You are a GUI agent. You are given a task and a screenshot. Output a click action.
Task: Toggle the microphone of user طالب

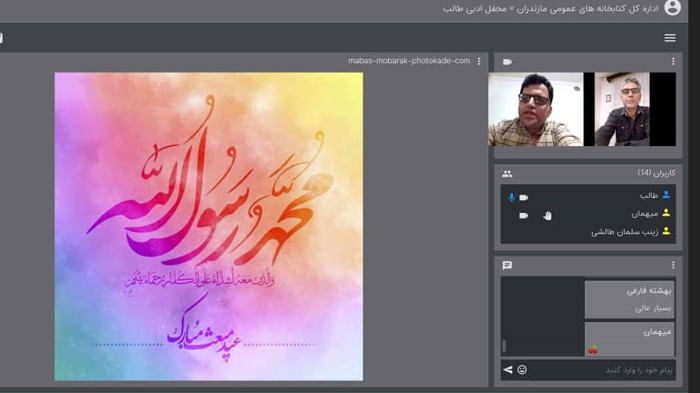(x=511, y=197)
